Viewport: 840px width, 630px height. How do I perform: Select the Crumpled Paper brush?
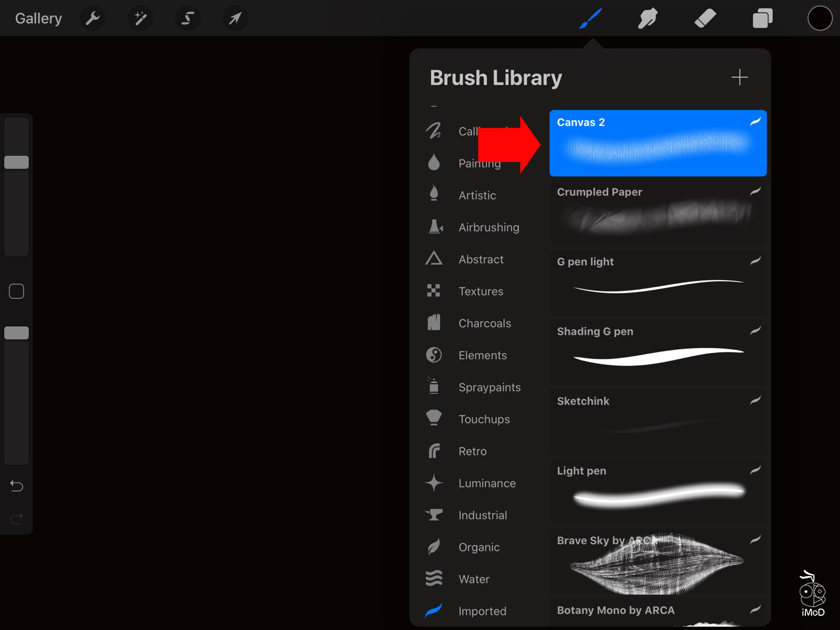(x=657, y=213)
